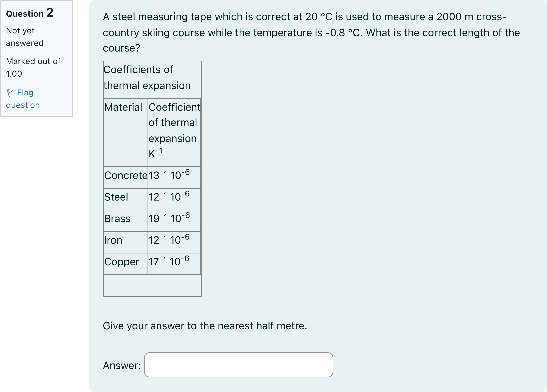Click the Answer label
This screenshot has height=392, width=547.
point(122,366)
